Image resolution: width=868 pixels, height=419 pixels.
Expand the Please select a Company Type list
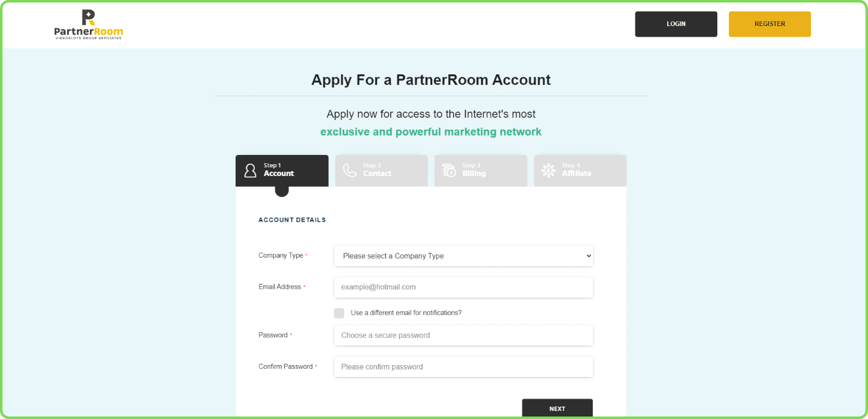point(463,255)
